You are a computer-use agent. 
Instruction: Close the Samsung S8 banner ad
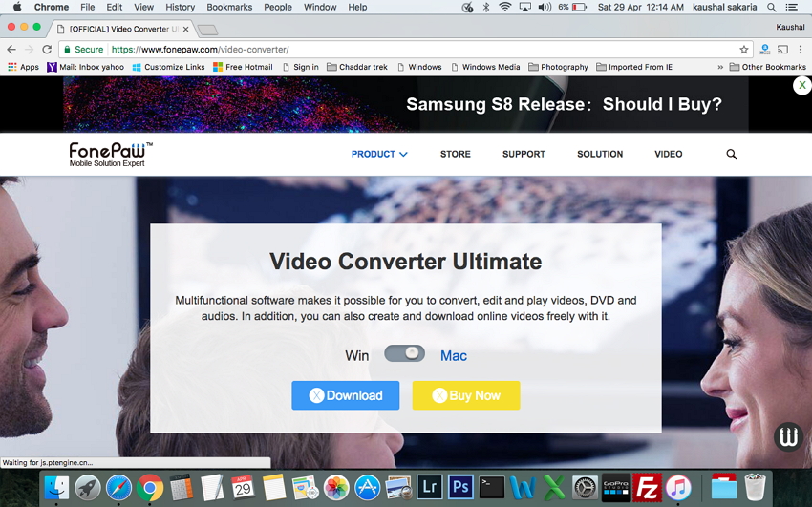[801, 85]
